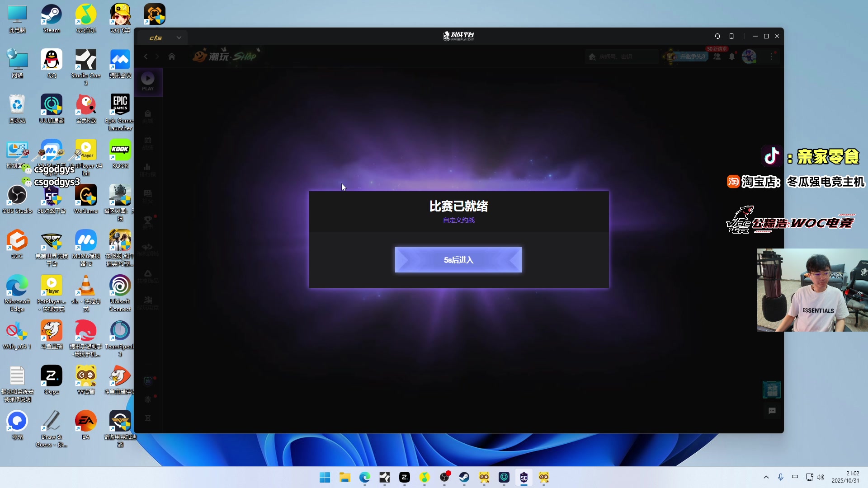Click the PLAY sidebar button
Image resolution: width=868 pixels, height=488 pixels.
tap(148, 82)
